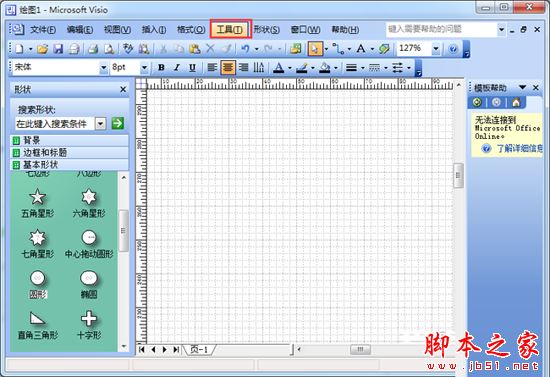Run the shape search green arrow
The image size is (550, 377).
pyautogui.click(x=118, y=123)
